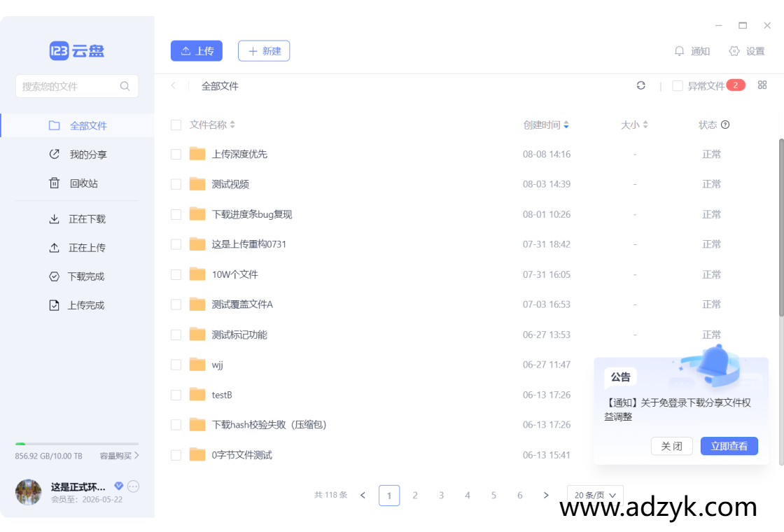Switch to grid view layout
The height and width of the screenshot is (532, 784).
(762, 85)
